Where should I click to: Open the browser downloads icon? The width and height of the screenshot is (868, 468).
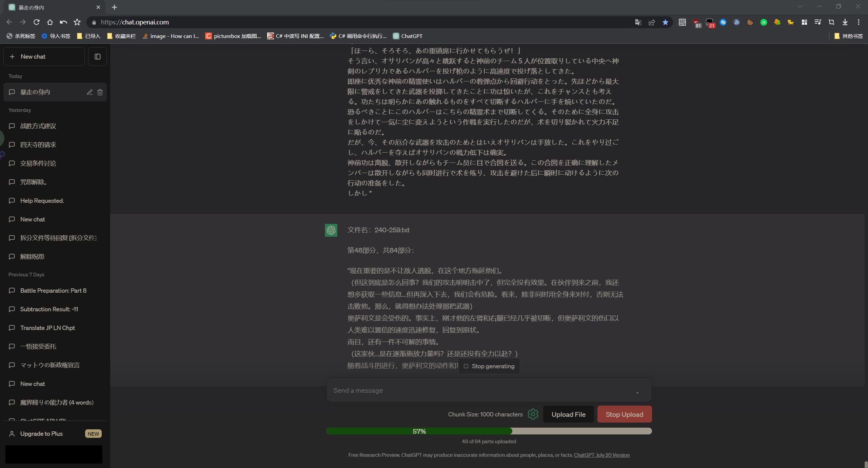(845, 22)
